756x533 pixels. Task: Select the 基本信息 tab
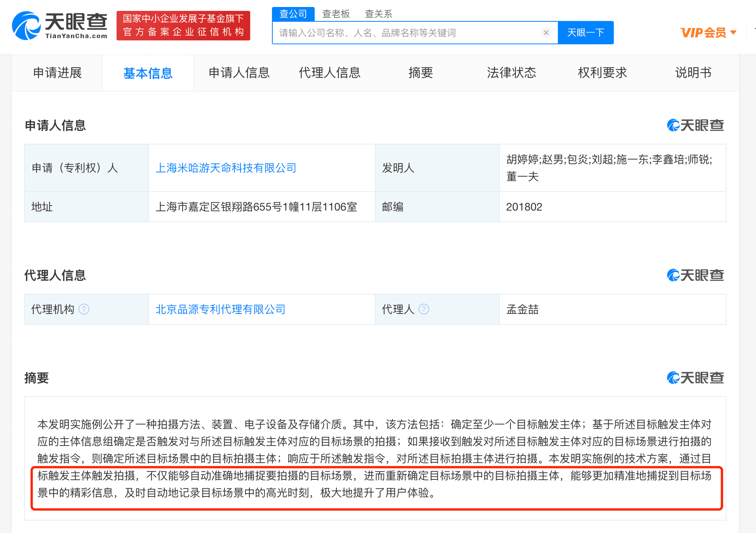point(148,73)
